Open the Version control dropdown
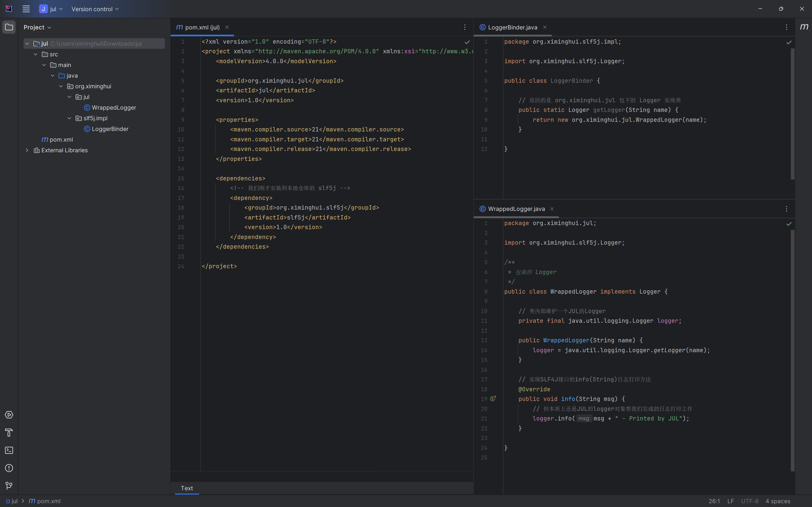This screenshot has width=812, height=507. 95,9
